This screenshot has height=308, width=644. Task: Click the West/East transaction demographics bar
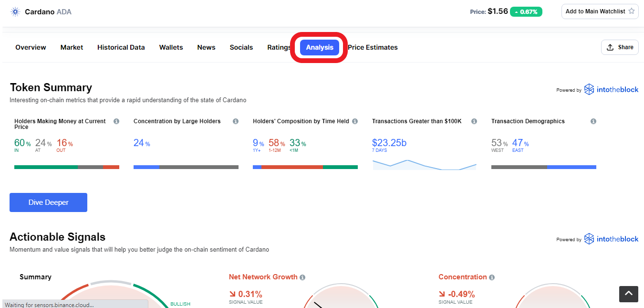[x=544, y=167]
